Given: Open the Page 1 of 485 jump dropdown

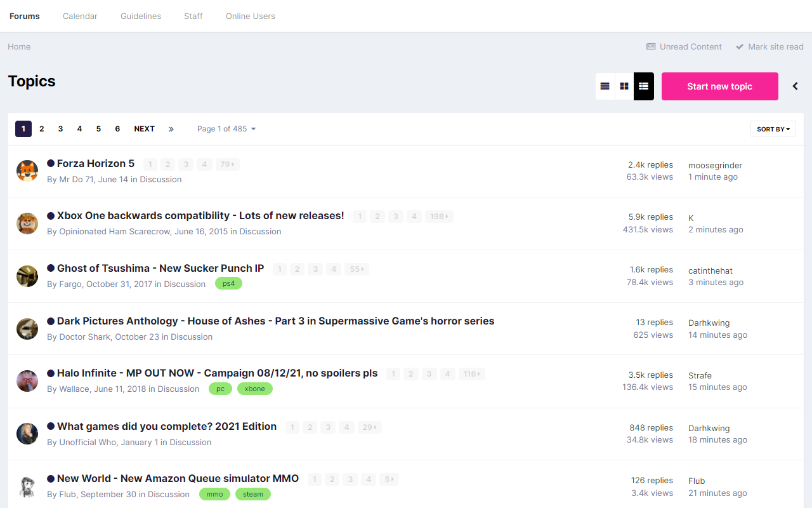Looking at the screenshot, I should 226,129.
